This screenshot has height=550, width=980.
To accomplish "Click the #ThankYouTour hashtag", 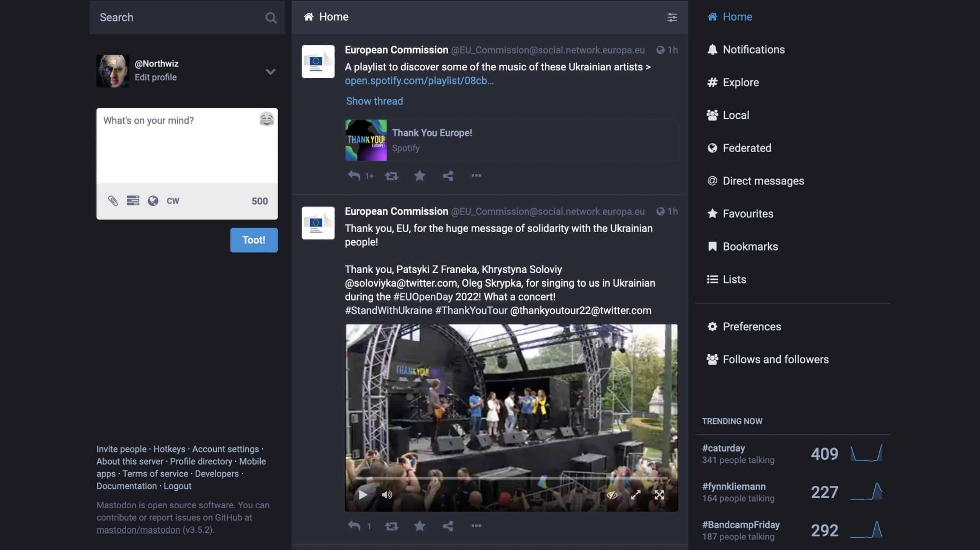I will tap(471, 310).
